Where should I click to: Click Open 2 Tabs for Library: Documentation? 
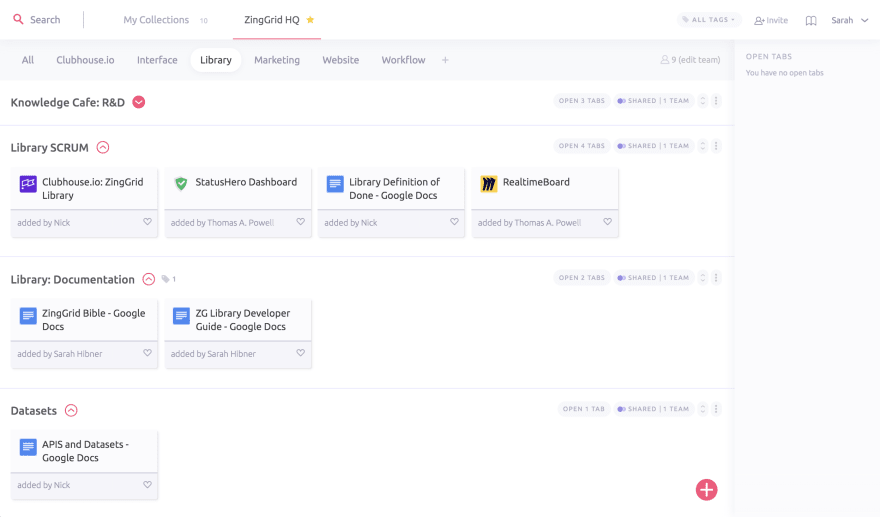click(581, 278)
